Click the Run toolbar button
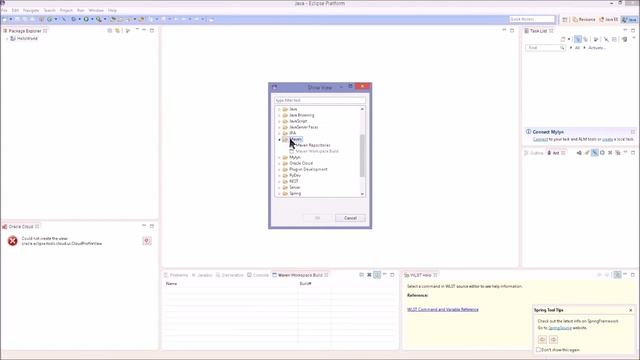Viewport: 640px width, 360px height. pyautogui.click(x=86, y=19)
